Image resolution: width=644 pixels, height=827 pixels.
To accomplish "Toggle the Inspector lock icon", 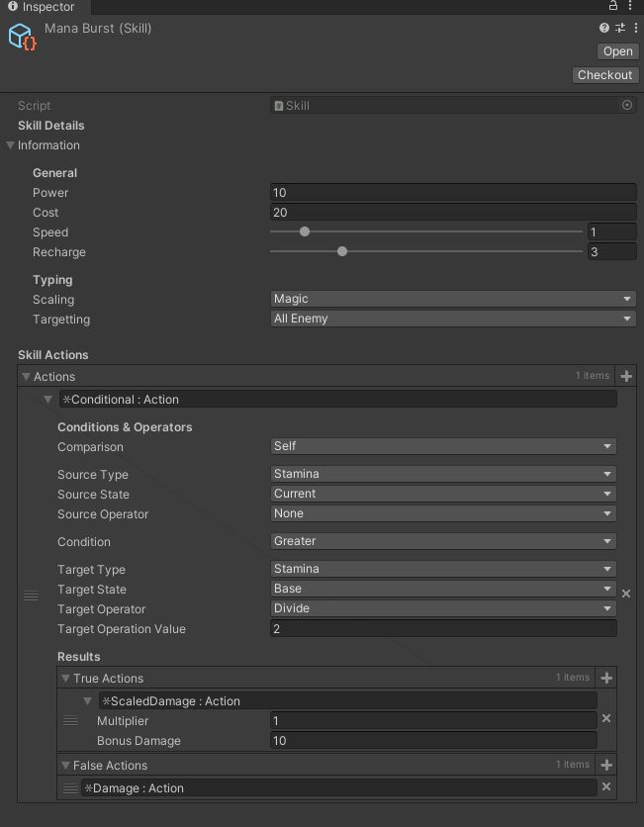I will [x=612, y=6].
